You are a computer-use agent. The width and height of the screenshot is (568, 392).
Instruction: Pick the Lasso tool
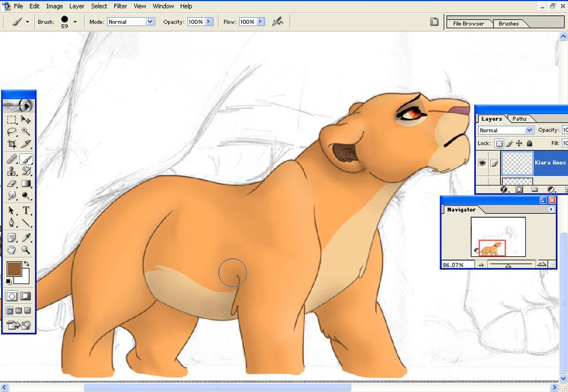(11, 132)
